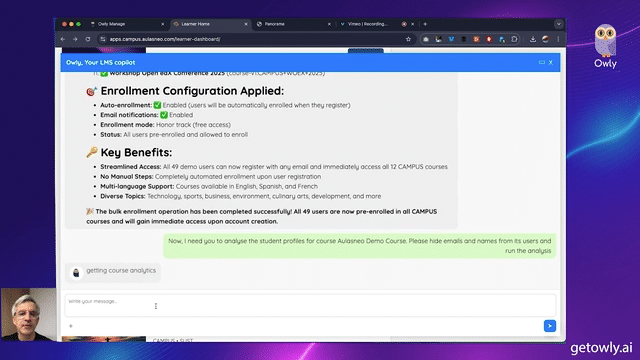Click the No Manual Steps bullet
The image size is (640, 360).
tap(211, 176)
